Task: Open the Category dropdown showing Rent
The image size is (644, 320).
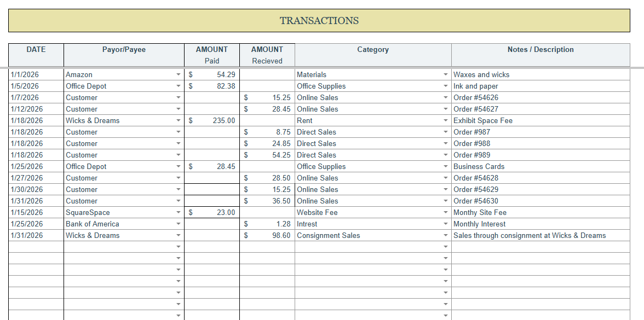Action: pyautogui.click(x=445, y=120)
